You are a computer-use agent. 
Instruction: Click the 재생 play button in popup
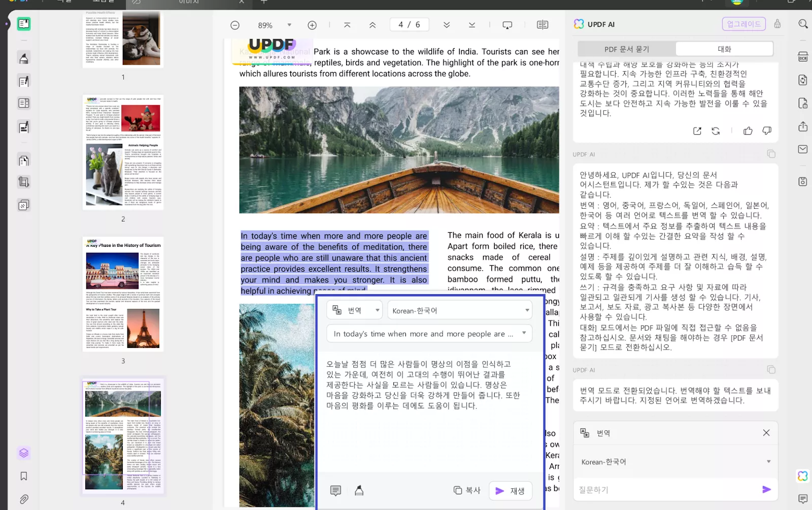(511, 491)
